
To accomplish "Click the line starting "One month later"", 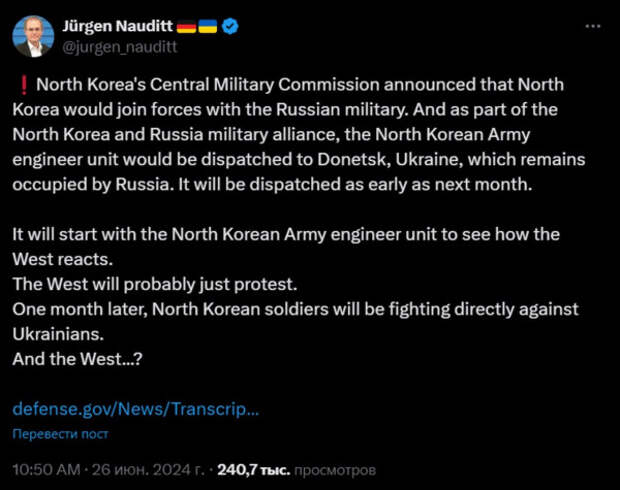I will [296, 308].
